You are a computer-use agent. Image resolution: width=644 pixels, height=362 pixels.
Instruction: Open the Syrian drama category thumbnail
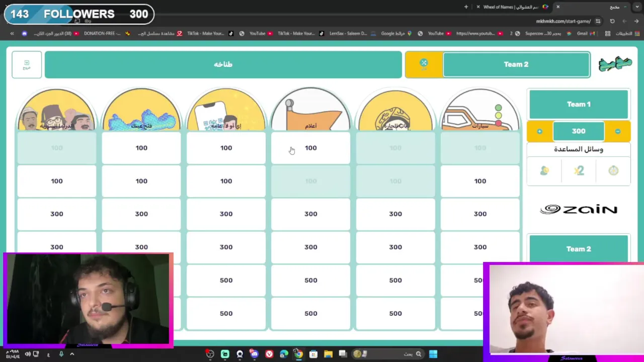click(56, 110)
